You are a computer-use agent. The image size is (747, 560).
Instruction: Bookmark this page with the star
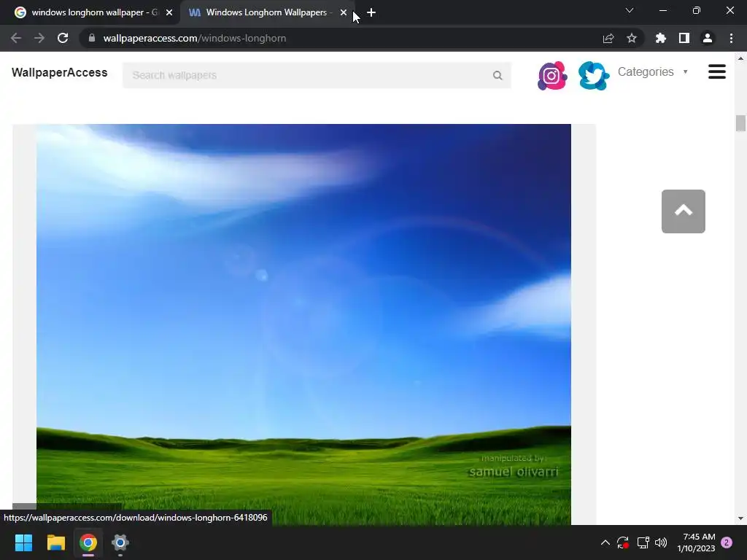click(x=632, y=38)
